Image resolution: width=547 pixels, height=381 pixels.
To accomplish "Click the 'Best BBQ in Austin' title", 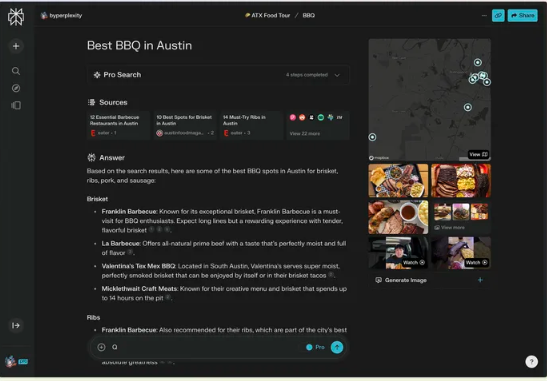I will click(x=139, y=46).
